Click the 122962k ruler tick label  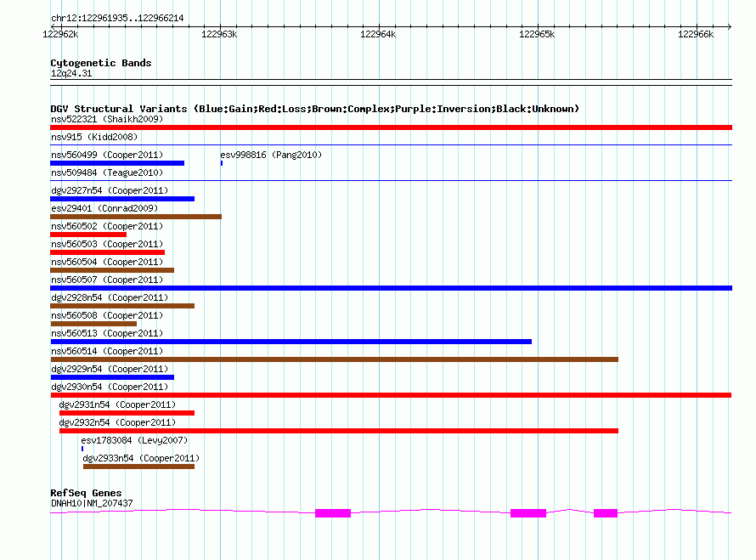(x=60, y=34)
